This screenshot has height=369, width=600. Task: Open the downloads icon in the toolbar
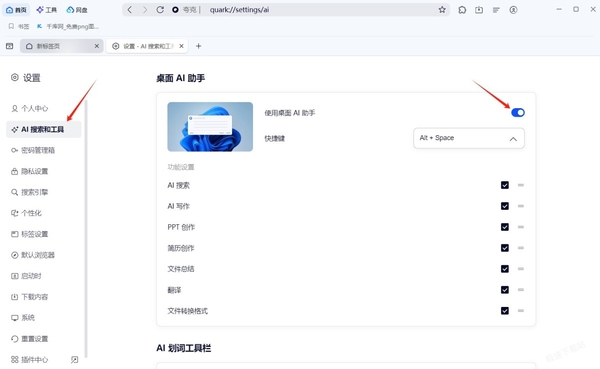[479, 10]
